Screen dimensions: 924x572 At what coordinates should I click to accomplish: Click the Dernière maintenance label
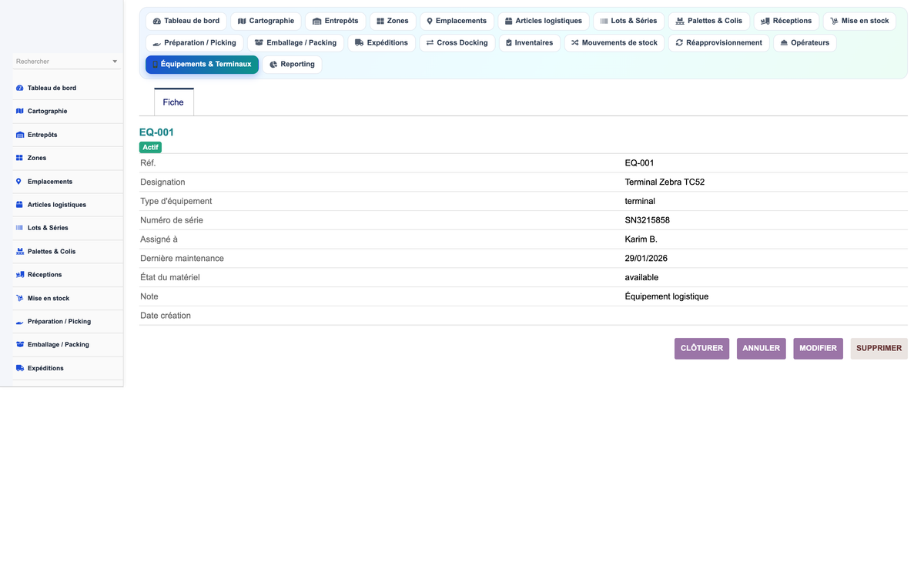(182, 259)
